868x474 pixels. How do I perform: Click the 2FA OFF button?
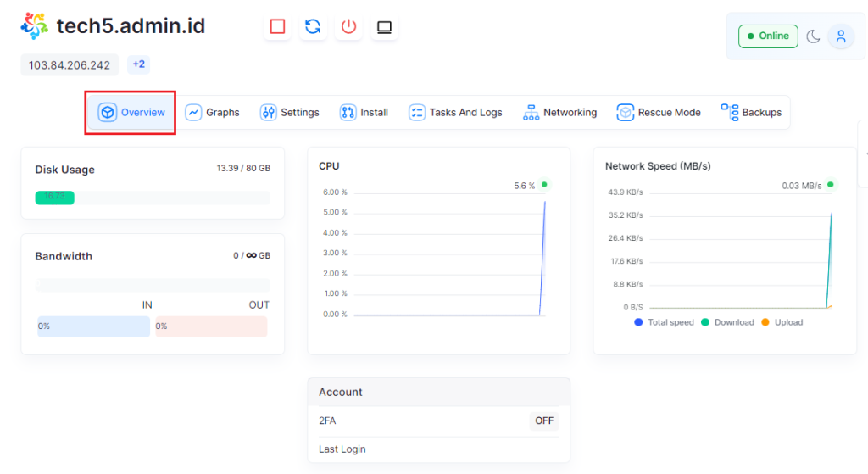543,421
